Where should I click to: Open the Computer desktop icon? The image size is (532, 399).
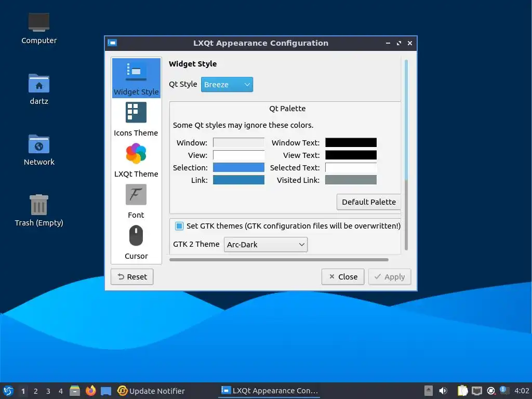(x=39, y=29)
